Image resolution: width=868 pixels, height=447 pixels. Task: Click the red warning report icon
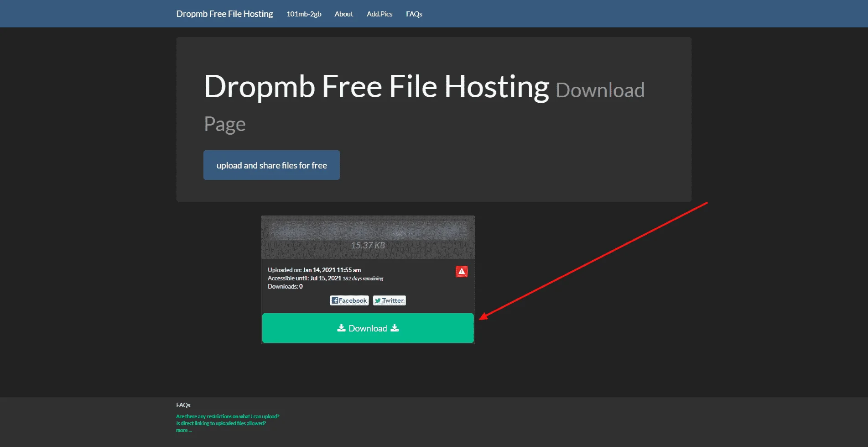(x=462, y=271)
